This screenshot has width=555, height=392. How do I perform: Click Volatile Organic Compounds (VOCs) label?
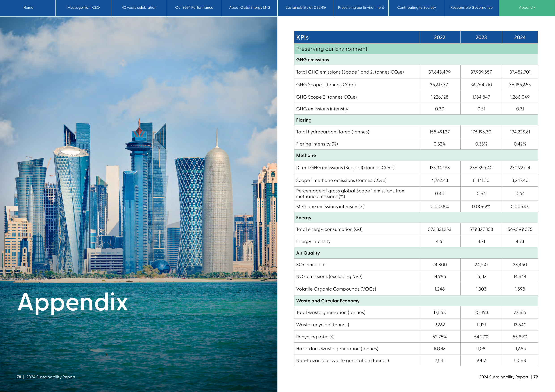336,289
